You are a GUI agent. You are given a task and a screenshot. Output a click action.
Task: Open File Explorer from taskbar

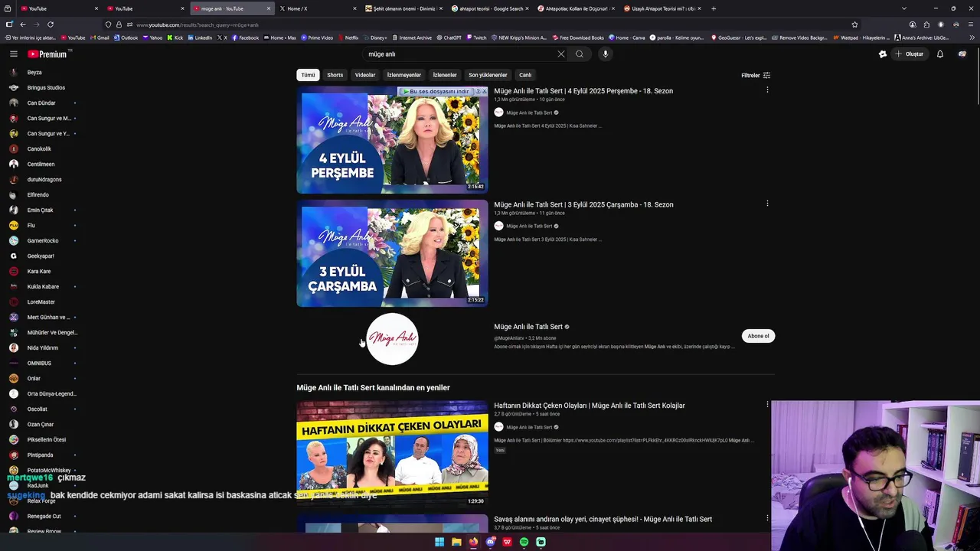coord(456,542)
